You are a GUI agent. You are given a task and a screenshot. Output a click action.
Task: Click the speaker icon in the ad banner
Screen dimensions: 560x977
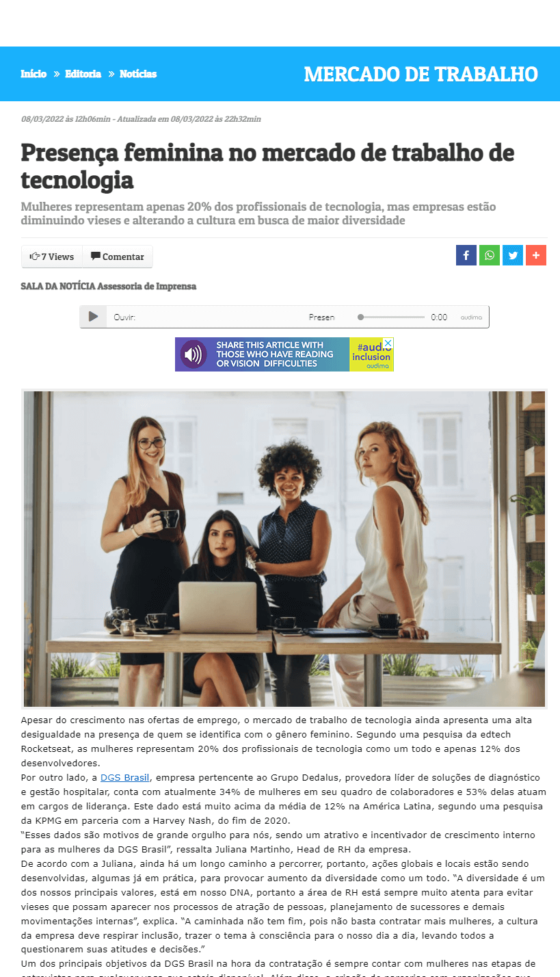click(194, 354)
